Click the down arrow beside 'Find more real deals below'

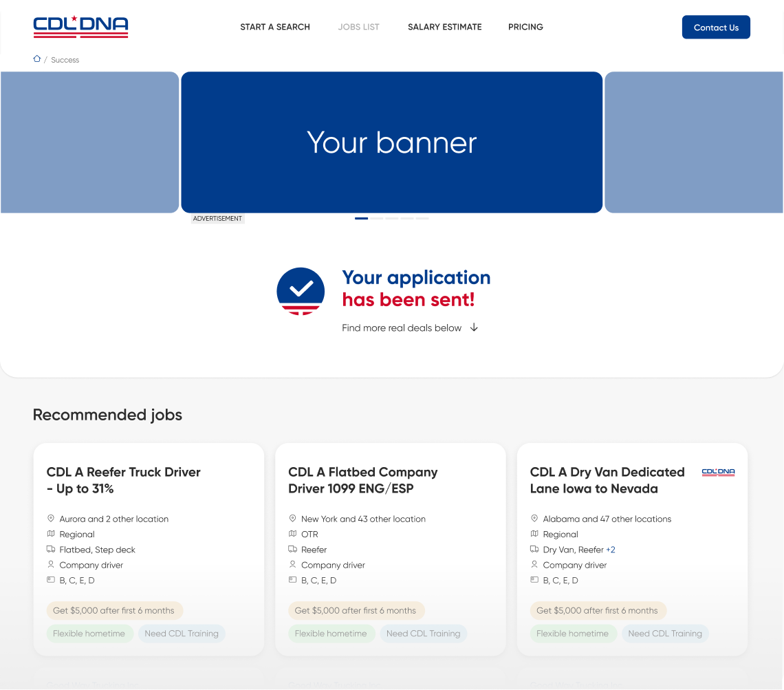pyautogui.click(x=474, y=328)
